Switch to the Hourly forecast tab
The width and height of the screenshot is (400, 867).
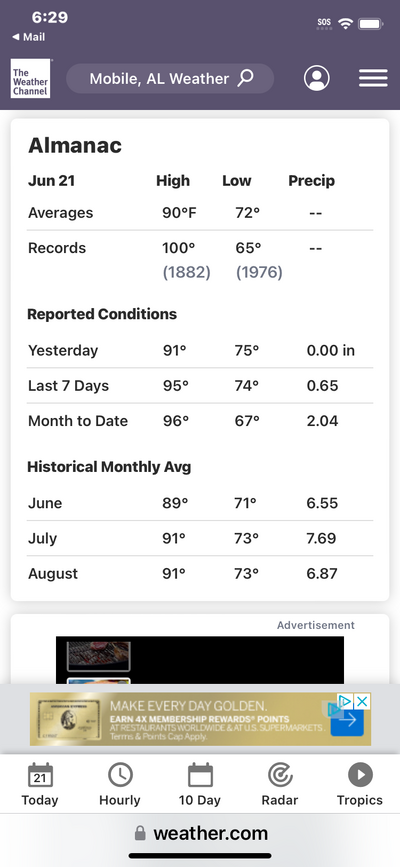click(x=120, y=784)
